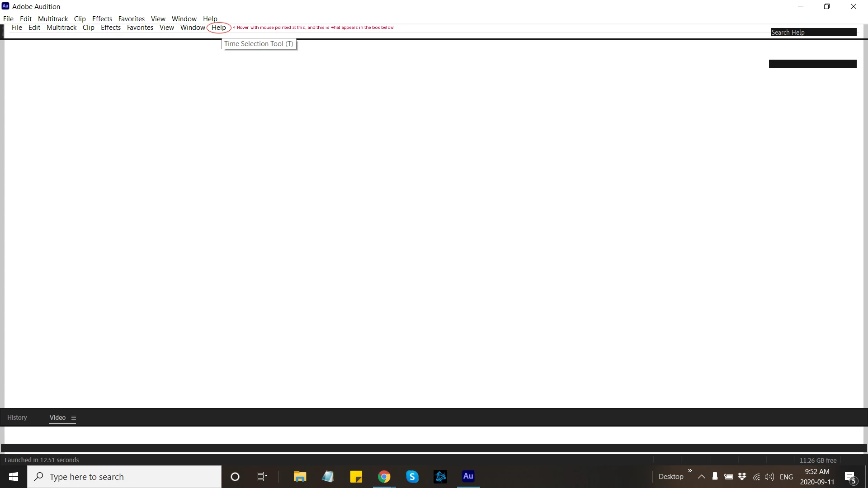Open the volume control in system tray
This screenshot has width=868, height=488.
[769, 477]
